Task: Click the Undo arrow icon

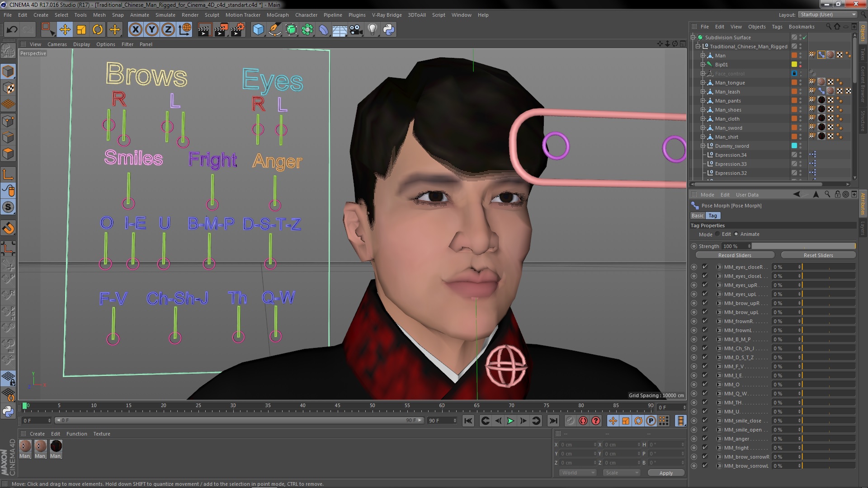Action: point(12,30)
